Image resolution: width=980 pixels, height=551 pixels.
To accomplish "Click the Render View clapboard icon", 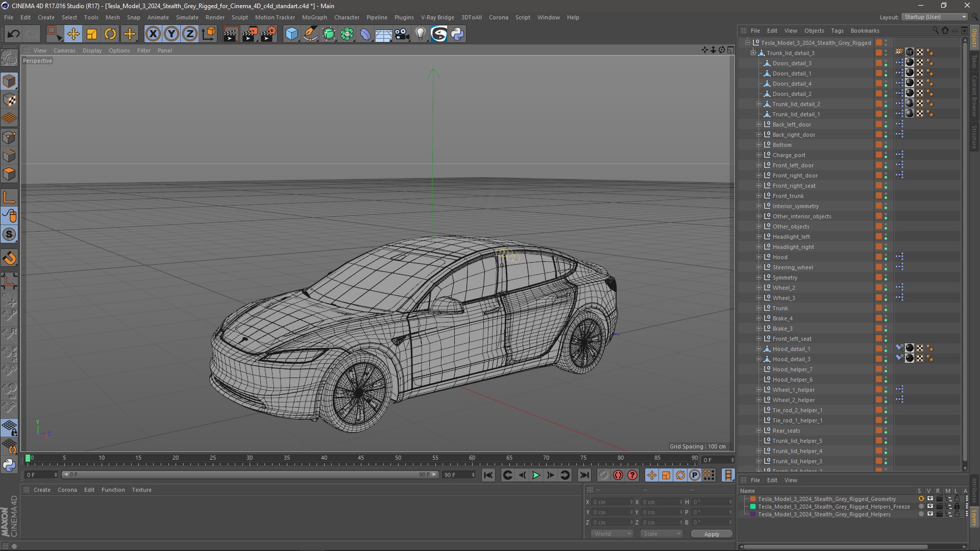I will (231, 34).
